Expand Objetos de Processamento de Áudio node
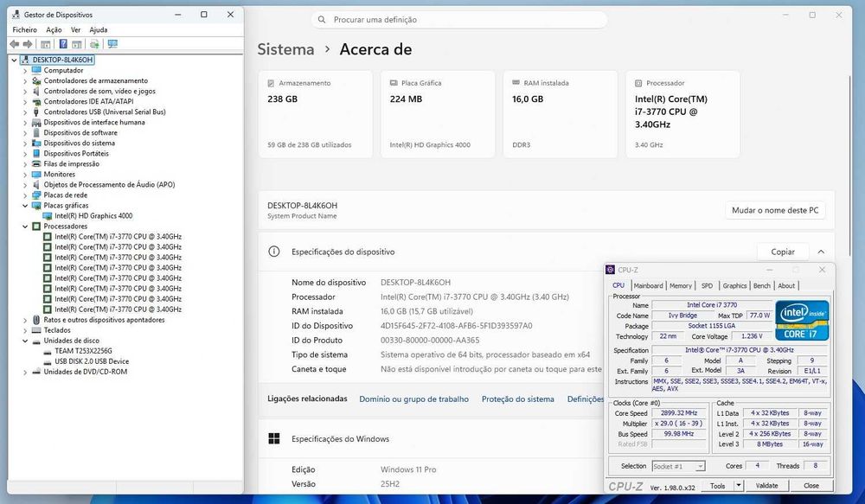This screenshot has width=865, height=504. pos(25,185)
